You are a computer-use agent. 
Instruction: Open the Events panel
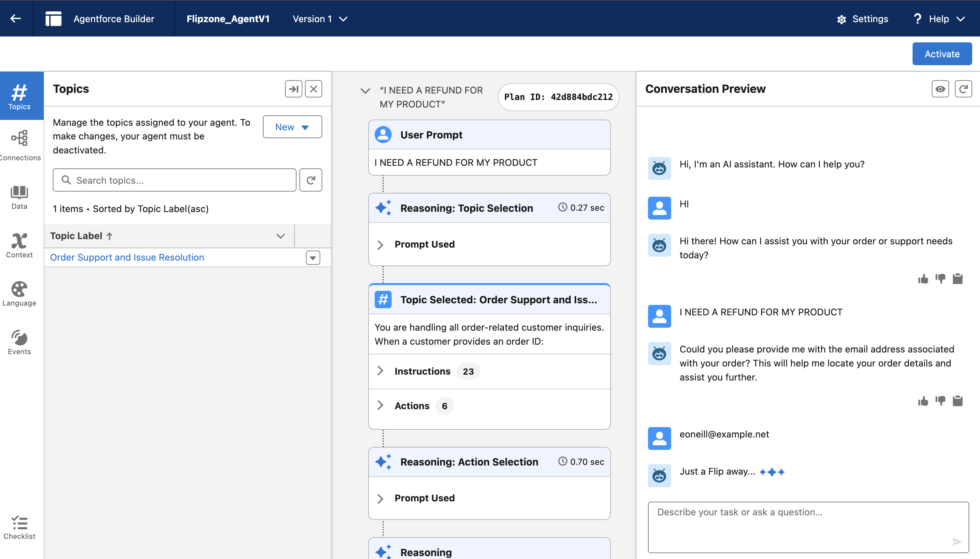pos(19,342)
